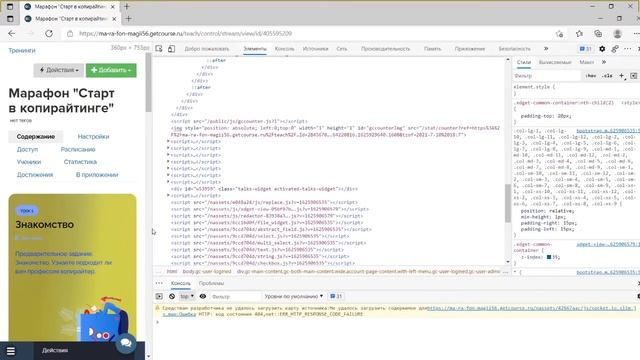Viewport: 640px width, 360px height.
Task: Switch to the Вычисленные styles tab
Action: 555,62
